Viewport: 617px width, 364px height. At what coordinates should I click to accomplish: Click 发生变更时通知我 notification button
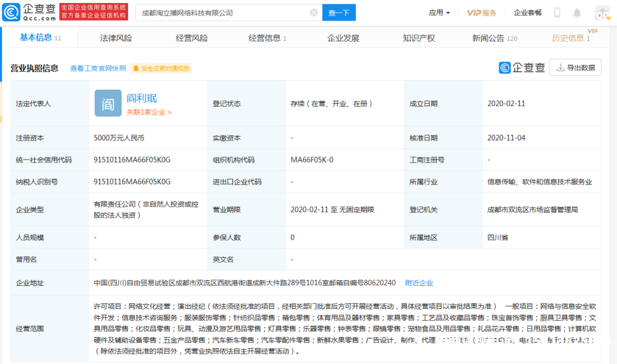(162, 69)
